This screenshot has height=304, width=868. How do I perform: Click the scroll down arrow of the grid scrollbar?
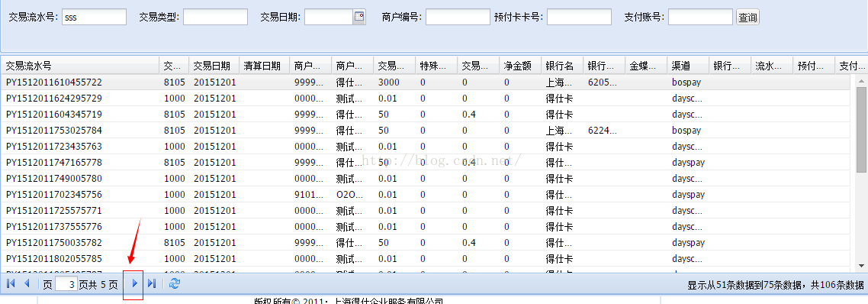861,267
